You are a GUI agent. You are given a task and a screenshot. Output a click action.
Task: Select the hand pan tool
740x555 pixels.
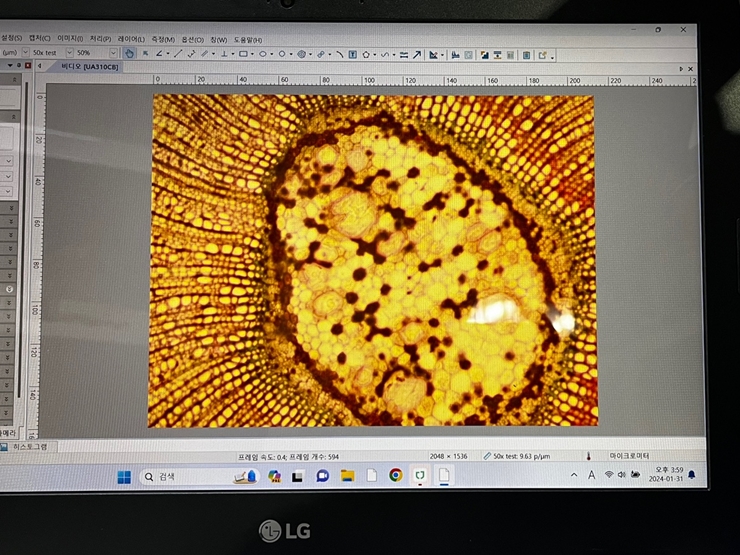[129, 54]
